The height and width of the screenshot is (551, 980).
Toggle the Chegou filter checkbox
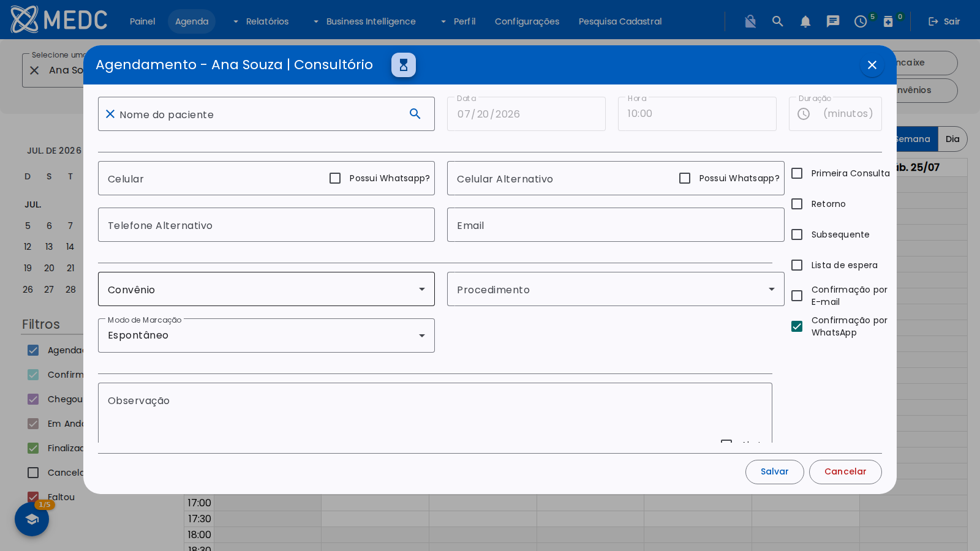[x=33, y=399]
